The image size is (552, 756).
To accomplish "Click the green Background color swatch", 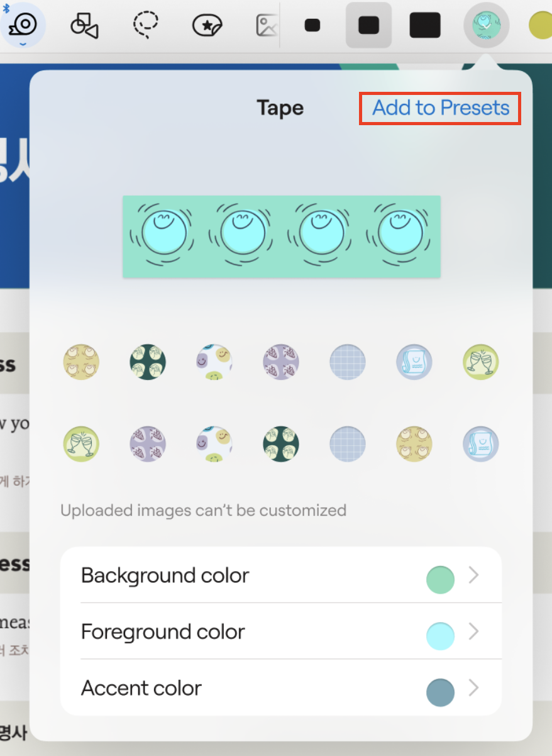I will tap(440, 579).
